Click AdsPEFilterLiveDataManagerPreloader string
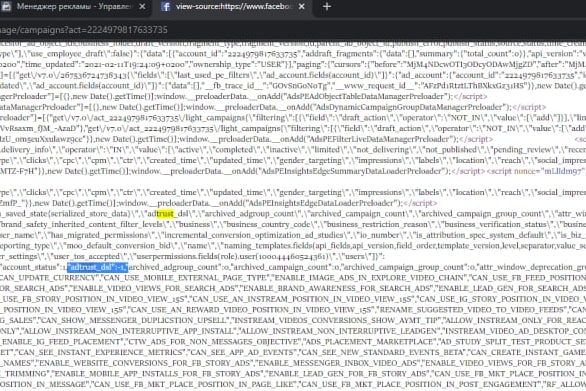The height and width of the screenshot is (391, 586). tap(379, 139)
